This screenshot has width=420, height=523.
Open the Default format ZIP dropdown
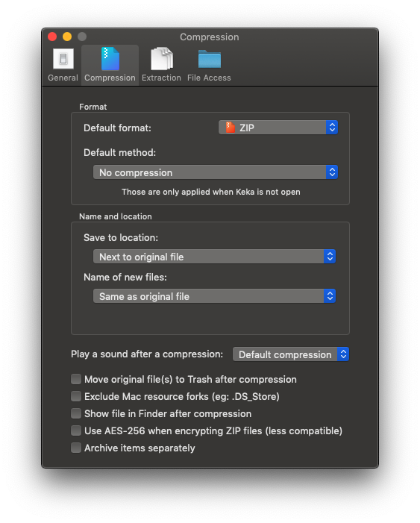click(278, 128)
